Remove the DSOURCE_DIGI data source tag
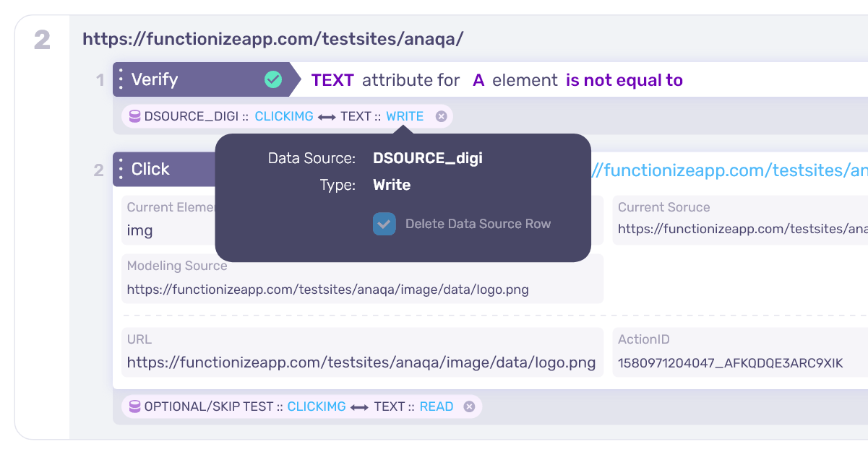868x457 pixels. 441,116
